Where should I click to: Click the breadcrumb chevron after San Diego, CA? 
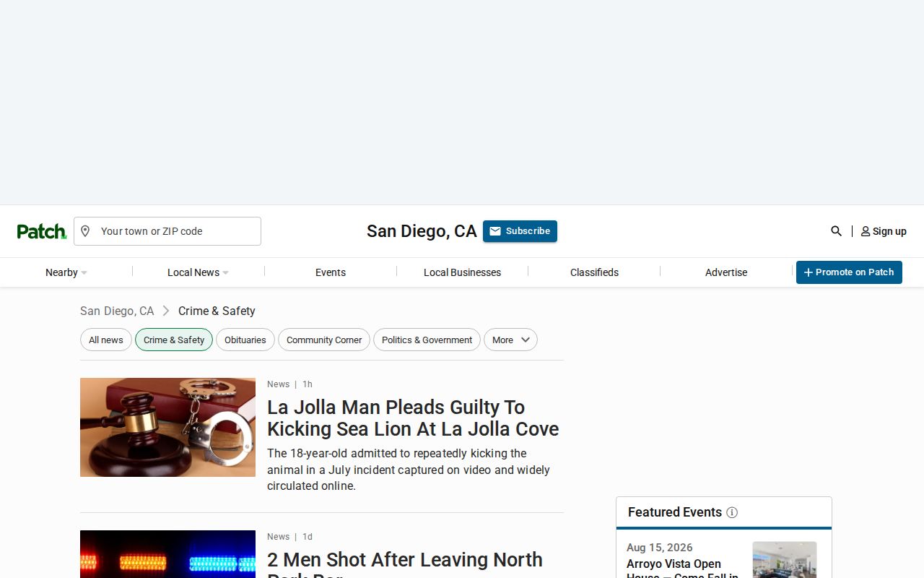click(166, 311)
